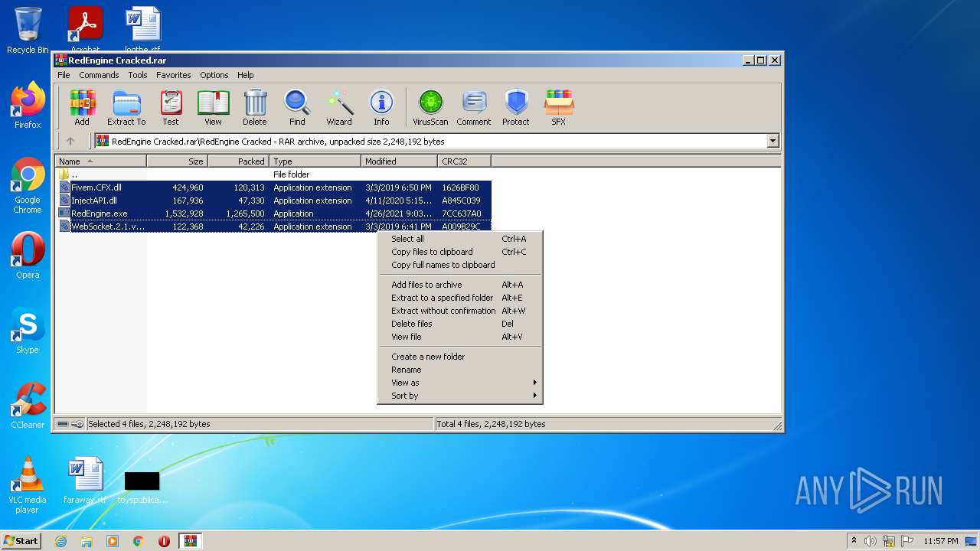
Task: Open the address bar dropdown arrow
Action: (x=773, y=141)
